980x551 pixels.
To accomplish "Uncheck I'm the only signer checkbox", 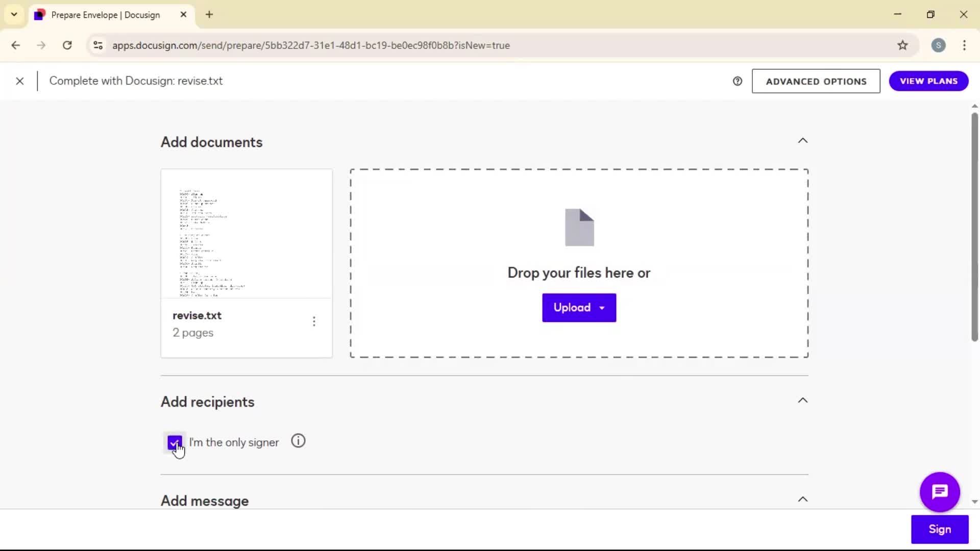I will pos(174,442).
